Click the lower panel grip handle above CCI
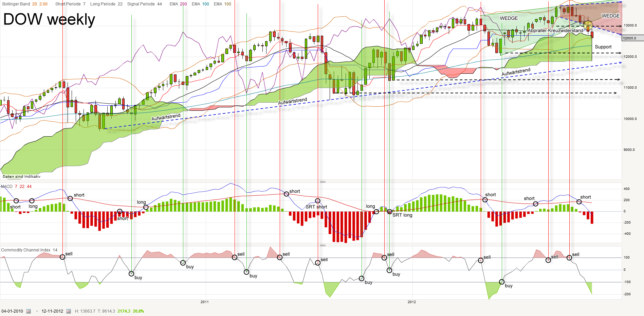 [323, 245]
